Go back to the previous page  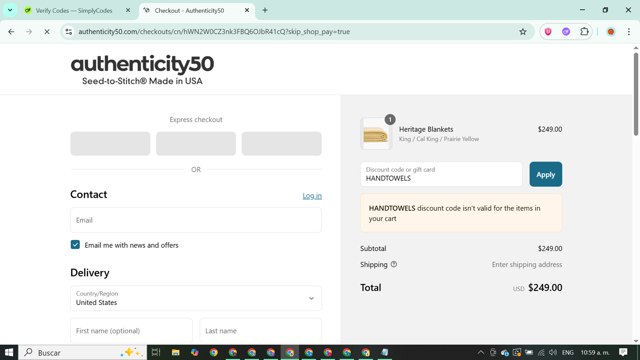point(11,31)
